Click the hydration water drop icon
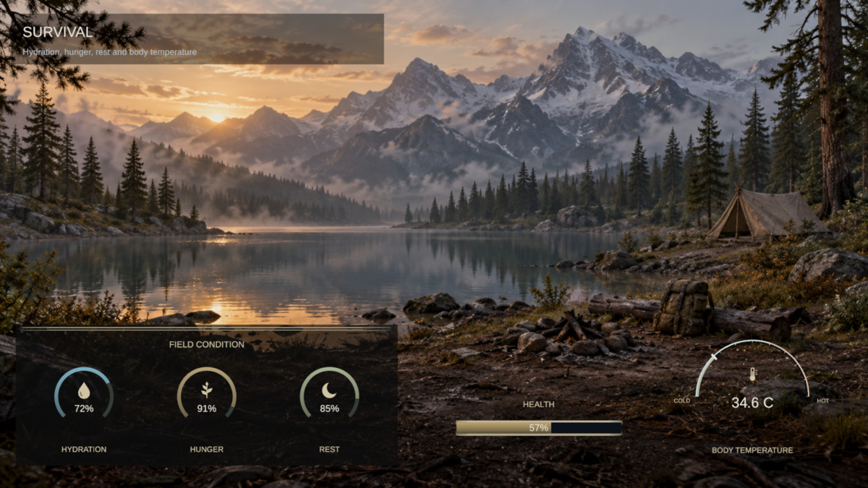Screen dimensions: 868x488 84,391
